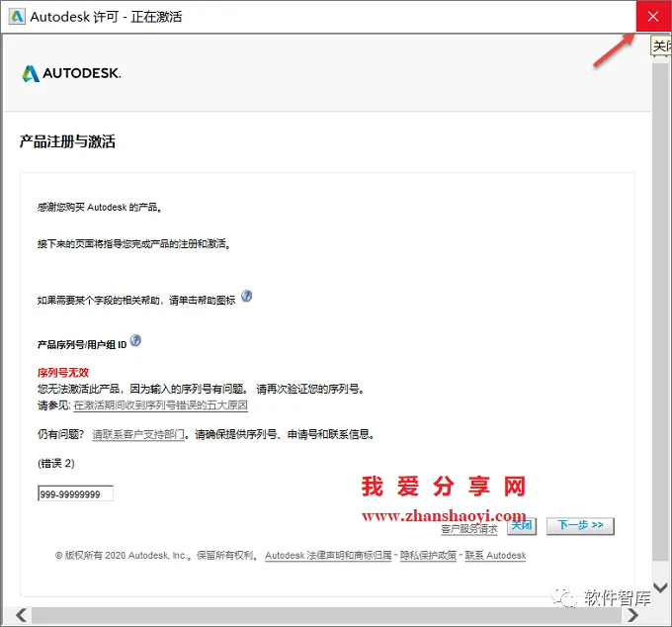The image size is (672, 627).
Task: Close the Autodesk license activation window
Action: click(x=653, y=16)
